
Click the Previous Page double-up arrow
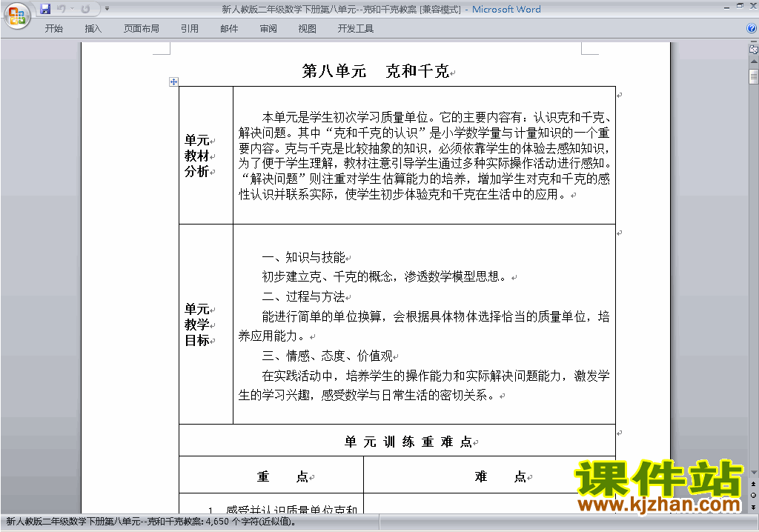[754, 484]
